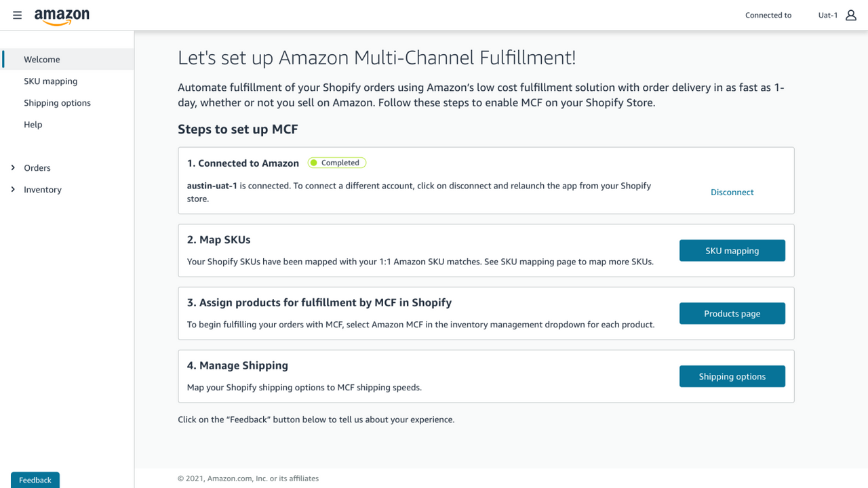This screenshot has height=488, width=868.
Task: Open the SKU mapping page button
Action: point(732,250)
